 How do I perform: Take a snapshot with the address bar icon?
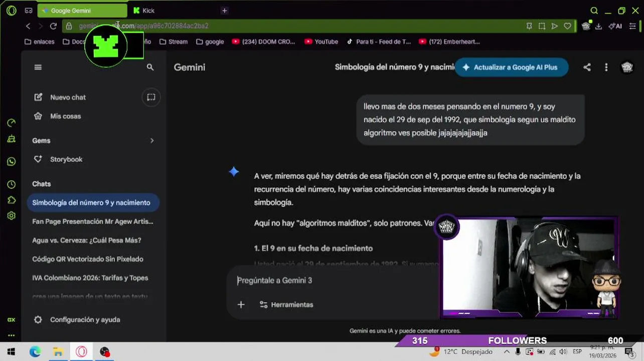(x=542, y=26)
